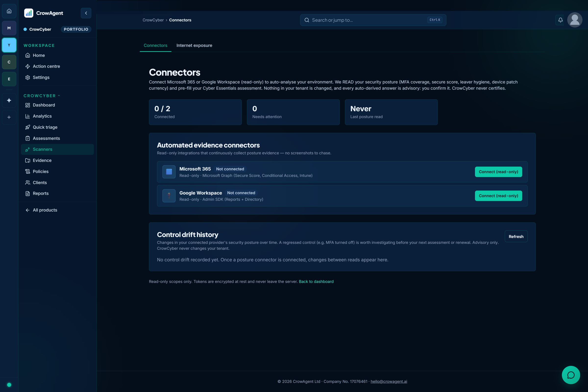Click the Needs attention card

click(293, 112)
